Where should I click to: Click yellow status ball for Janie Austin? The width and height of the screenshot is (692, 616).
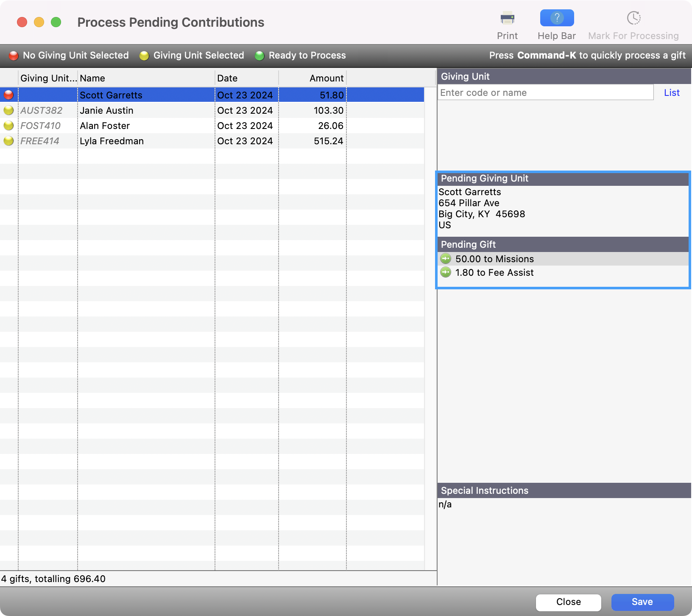point(8,110)
